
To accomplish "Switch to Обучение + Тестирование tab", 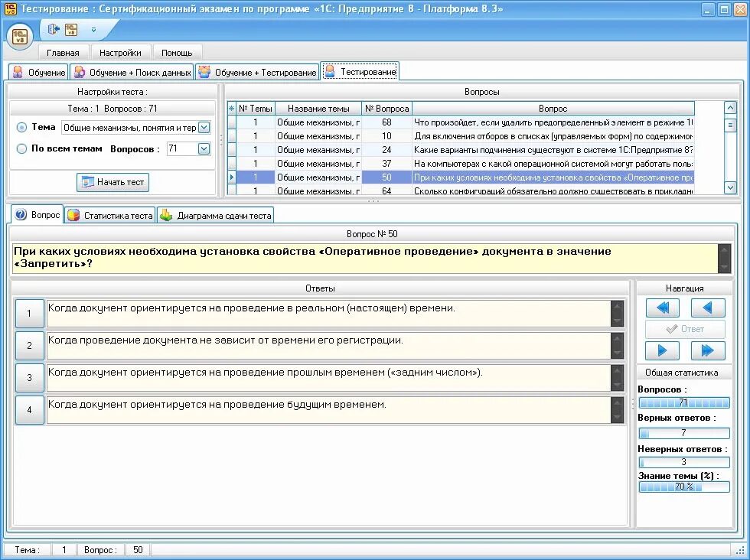I will 257,72.
